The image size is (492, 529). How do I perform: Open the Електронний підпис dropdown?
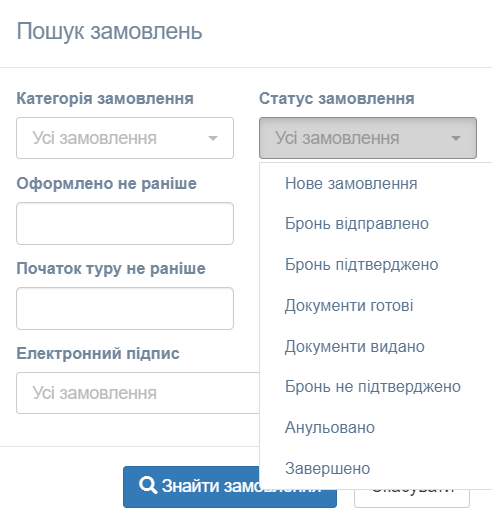(x=138, y=393)
